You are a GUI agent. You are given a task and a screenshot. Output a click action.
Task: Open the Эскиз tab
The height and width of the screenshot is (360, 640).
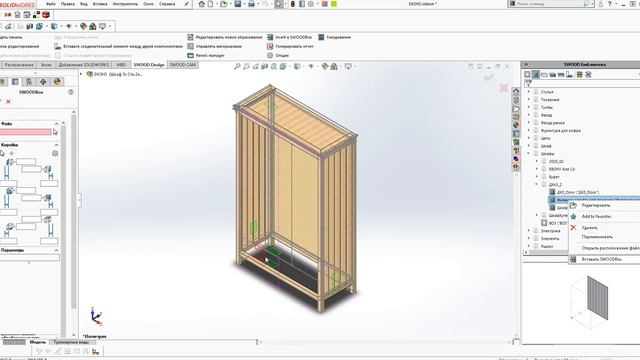point(46,64)
